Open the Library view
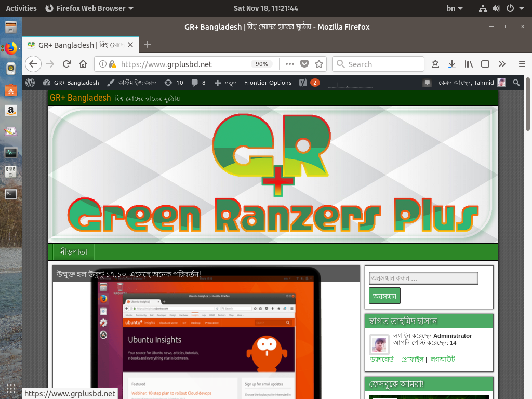532x399 pixels. (469, 64)
